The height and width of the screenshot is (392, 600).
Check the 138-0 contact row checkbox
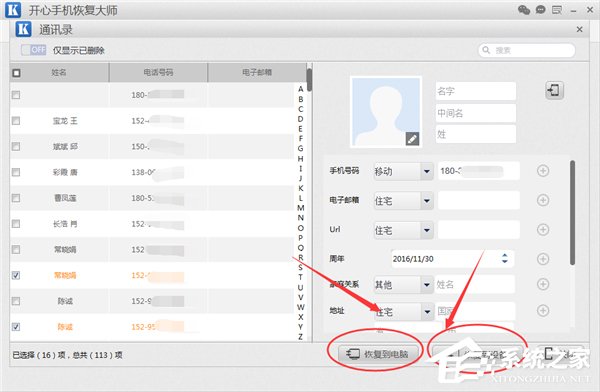pos(16,172)
